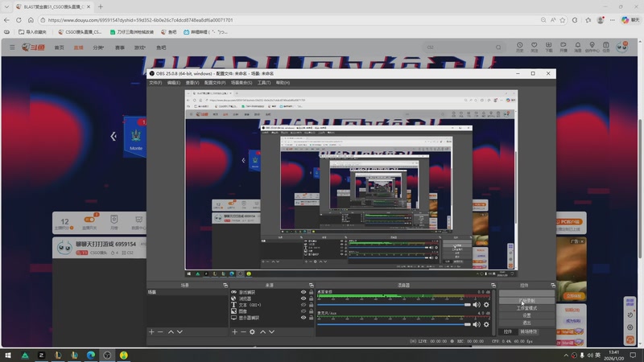Expand the 游戏 dropdown in Douyu nav
This screenshot has height=362, width=644.
coord(140,47)
